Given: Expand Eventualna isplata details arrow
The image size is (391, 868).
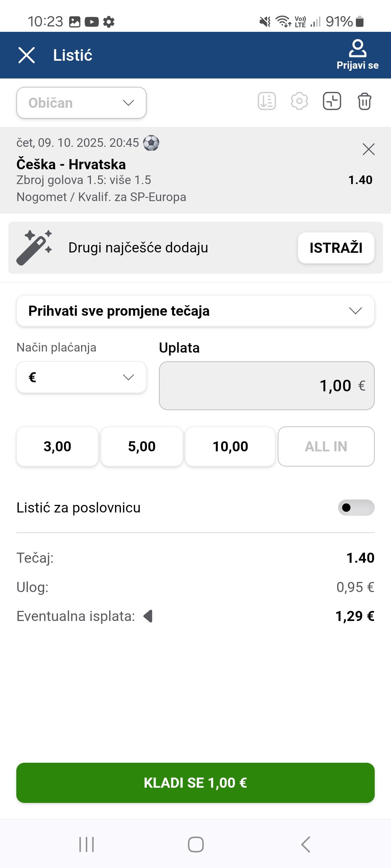Looking at the screenshot, I should (x=148, y=616).
